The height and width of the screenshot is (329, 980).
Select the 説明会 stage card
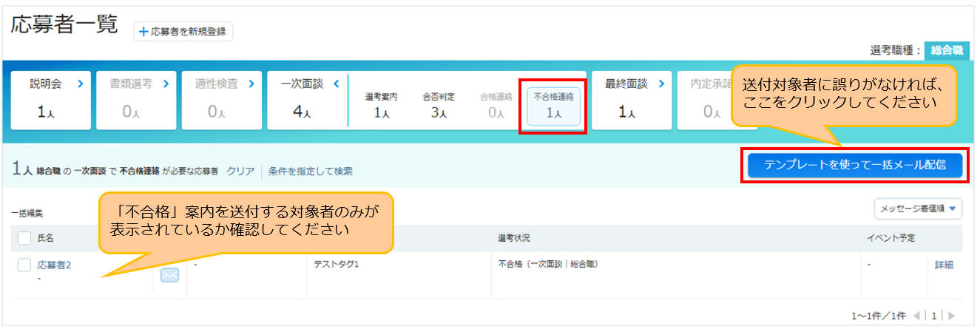click(50, 99)
